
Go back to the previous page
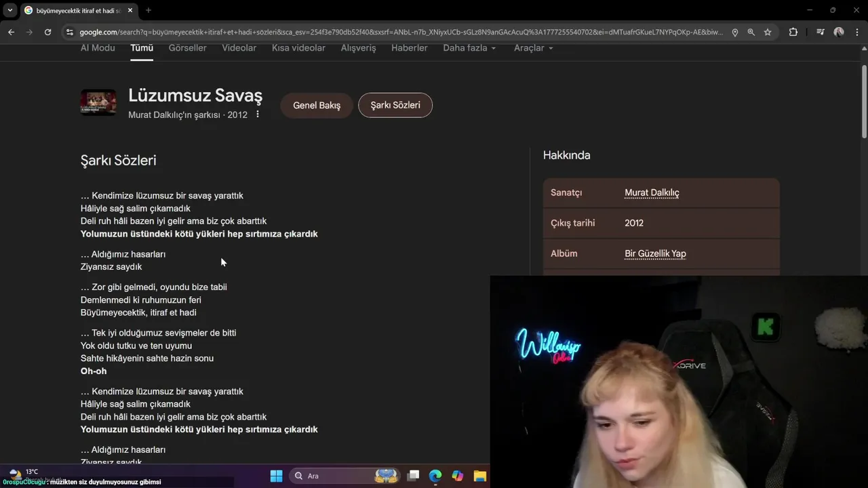[x=11, y=32]
